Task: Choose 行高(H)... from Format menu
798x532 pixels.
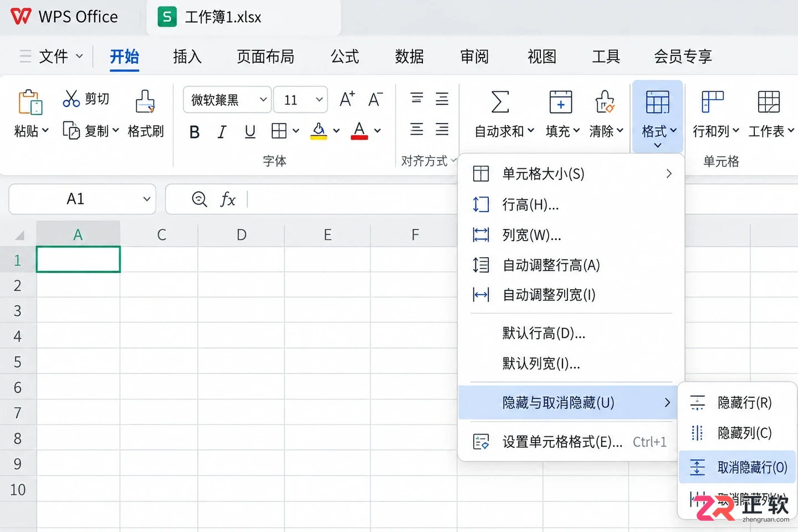Action: click(x=571, y=204)
